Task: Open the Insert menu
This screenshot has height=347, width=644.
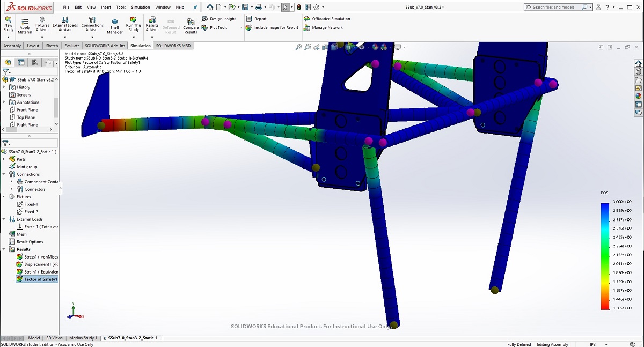Action: [x=107, y=7]
